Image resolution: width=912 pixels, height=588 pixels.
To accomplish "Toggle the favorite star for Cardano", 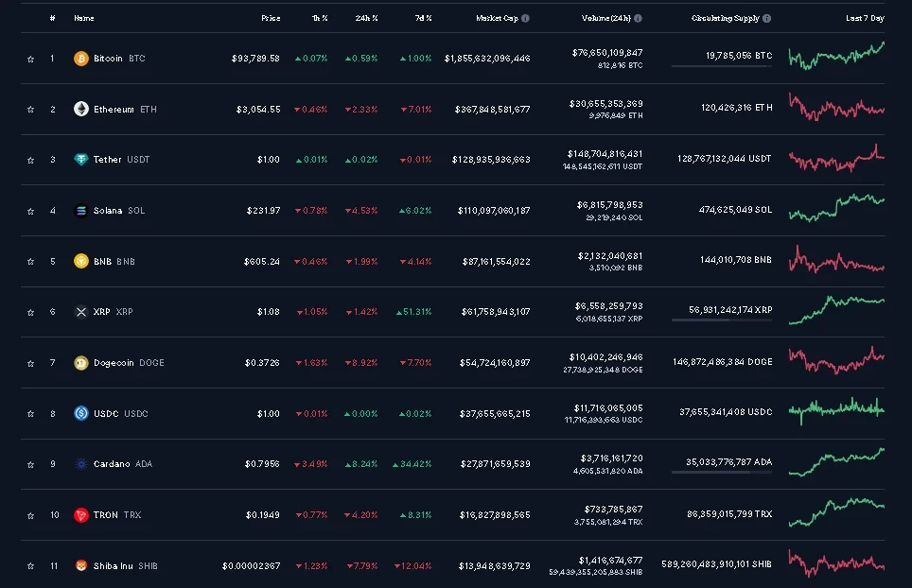I will pyautogui.click(x=30, y=464).
